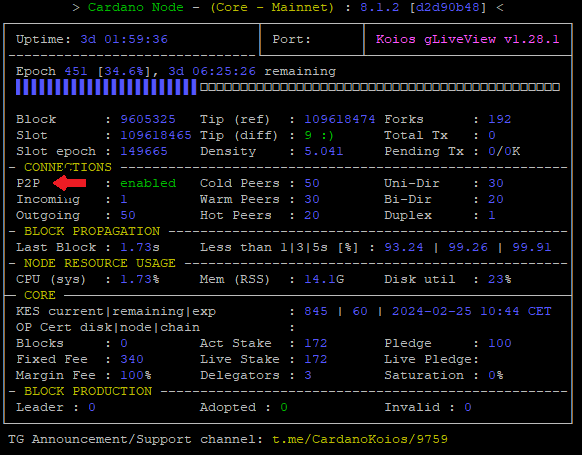582x455 pixels.
Task: Click the Port: field label
Action: click(291, 39)
